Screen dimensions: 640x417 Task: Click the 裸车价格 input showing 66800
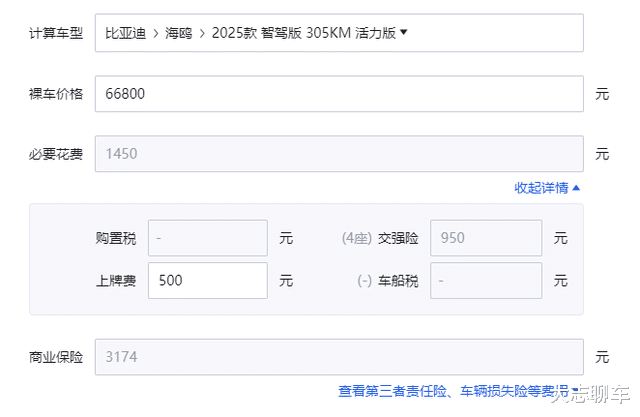338,95
